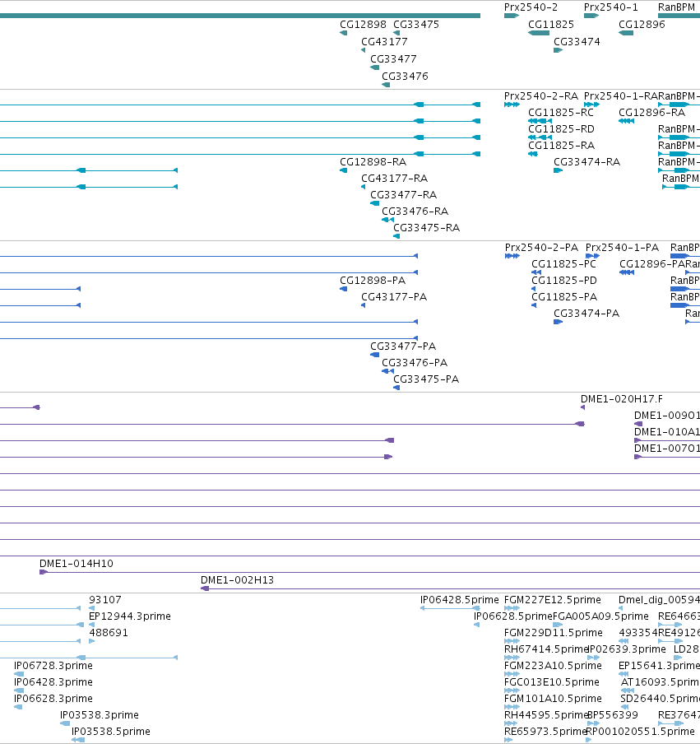Click the CG11825-RC transcript label

tap(561, 113)
